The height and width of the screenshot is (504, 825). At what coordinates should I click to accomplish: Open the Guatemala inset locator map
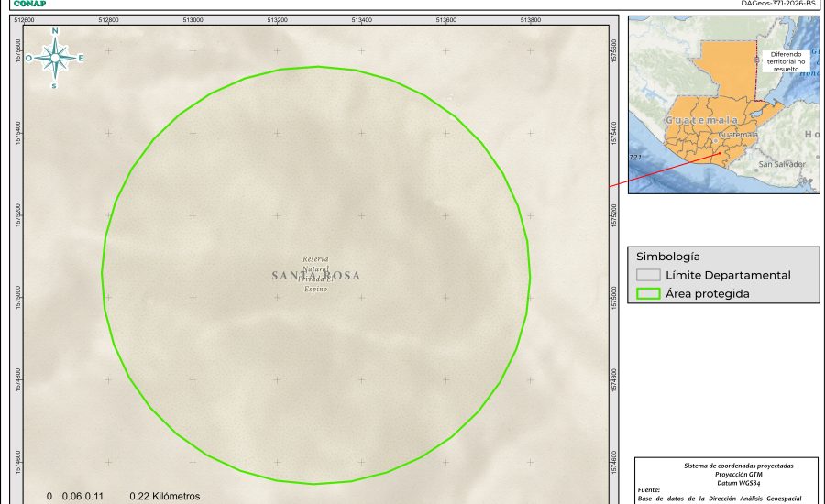[723, 104]
